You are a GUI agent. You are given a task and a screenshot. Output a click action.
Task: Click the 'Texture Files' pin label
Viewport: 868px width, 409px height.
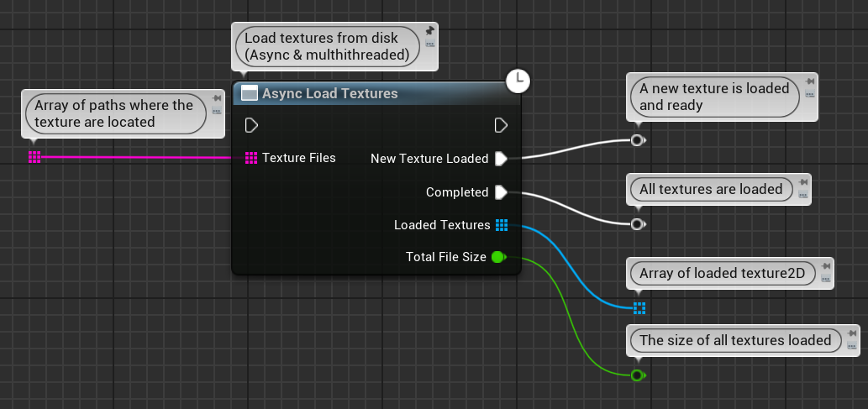pyautogui.click(x=299, y=158)
